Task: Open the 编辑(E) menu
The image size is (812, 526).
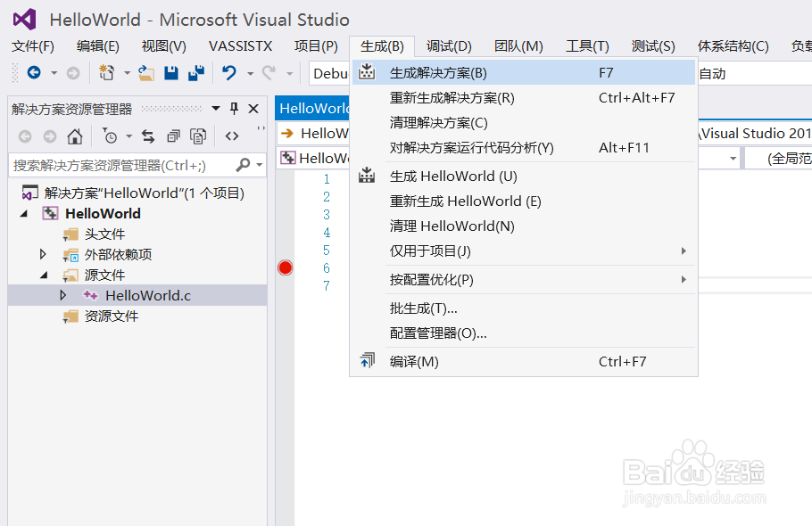Action: coord(98,46)
